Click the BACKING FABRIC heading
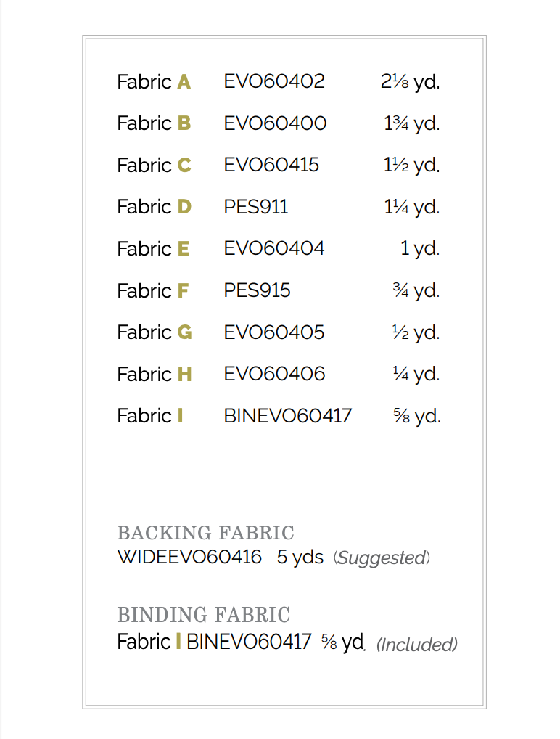Screen dimensions: 560x739 point(205,534)
